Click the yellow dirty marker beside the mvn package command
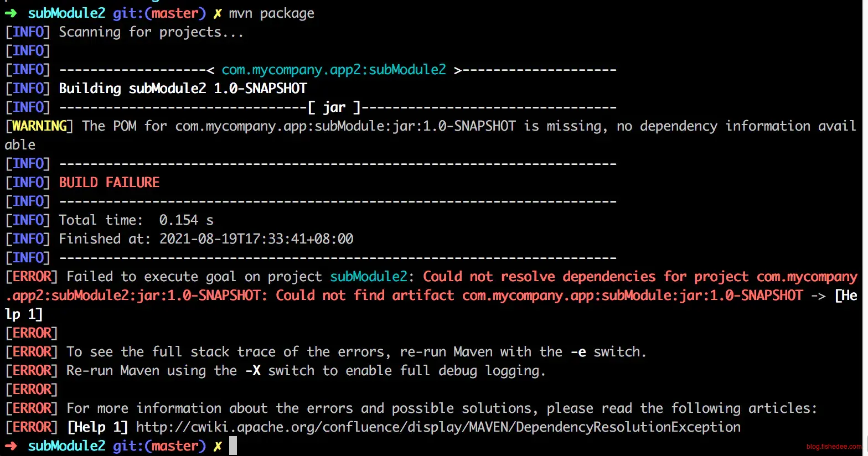Image resolution: width=868 pixels, height=456 pixels. (218, 13)
